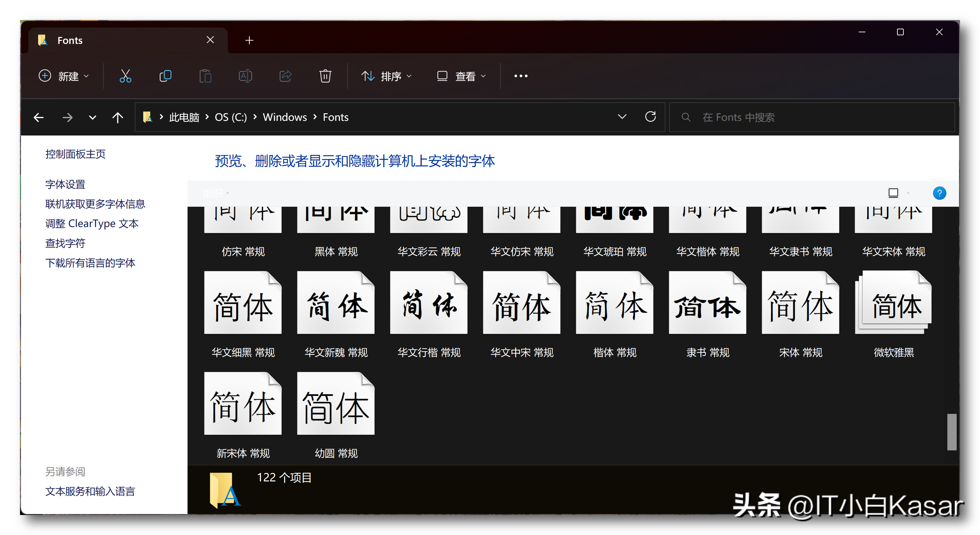Select the 隶书 常规 font
The image size is (980, 535).
pos(708,315)
